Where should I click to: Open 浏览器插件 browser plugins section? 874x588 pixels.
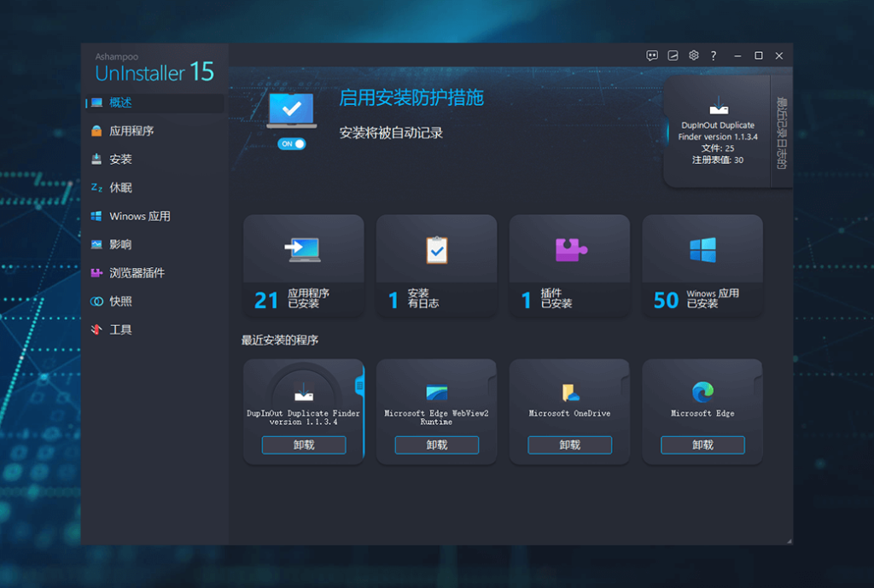pos(154,273)
